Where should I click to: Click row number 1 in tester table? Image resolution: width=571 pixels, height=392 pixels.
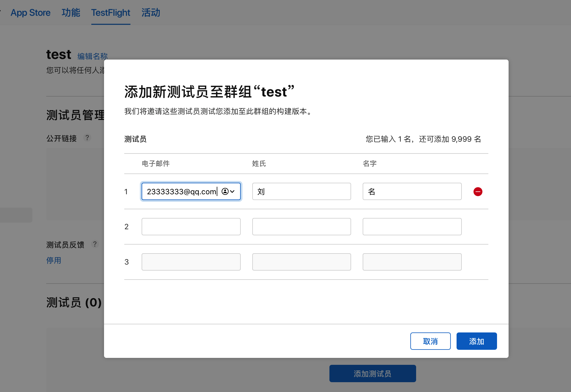click(126, 192)
